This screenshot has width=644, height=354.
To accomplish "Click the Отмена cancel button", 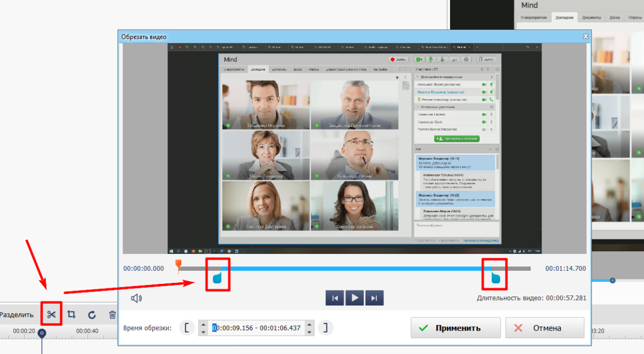I will 544,328.
